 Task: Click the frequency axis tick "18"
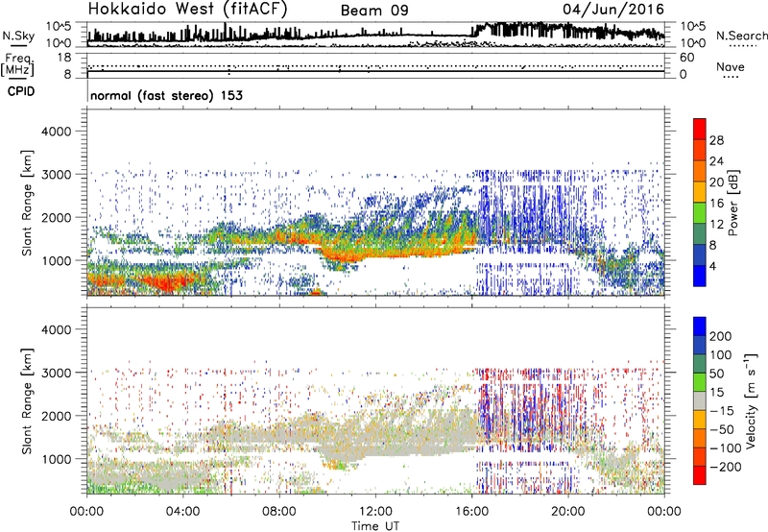(x=63, y=58)
